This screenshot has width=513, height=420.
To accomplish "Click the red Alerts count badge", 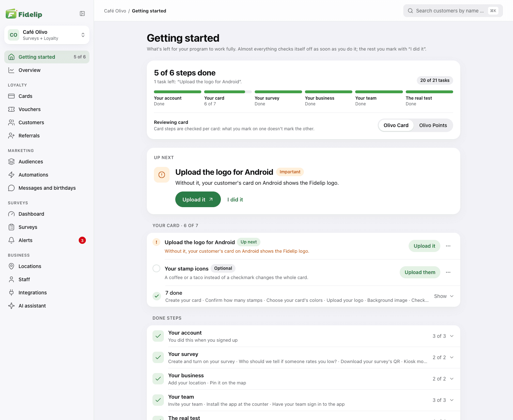I will point(82,240).
